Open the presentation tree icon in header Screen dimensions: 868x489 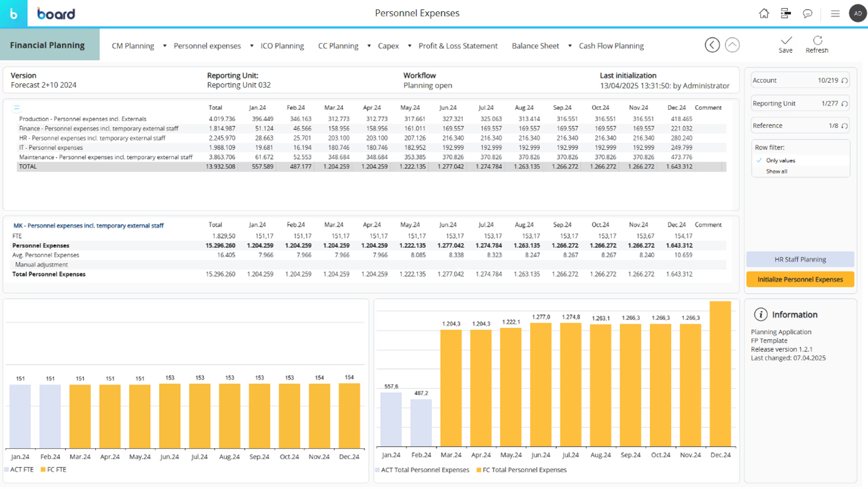[785, 13]
